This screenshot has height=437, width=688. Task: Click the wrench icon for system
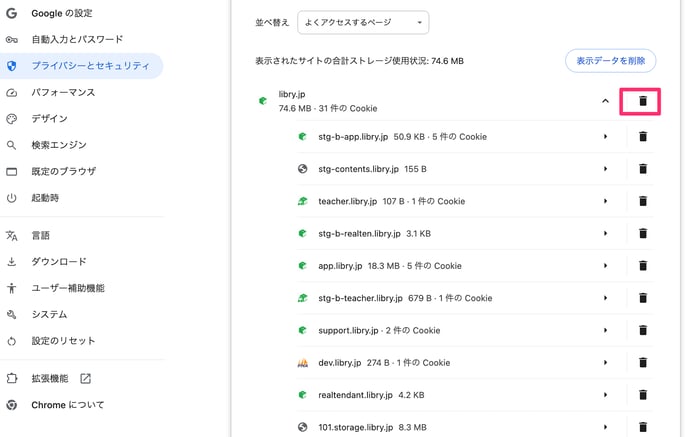coord(12,315)
